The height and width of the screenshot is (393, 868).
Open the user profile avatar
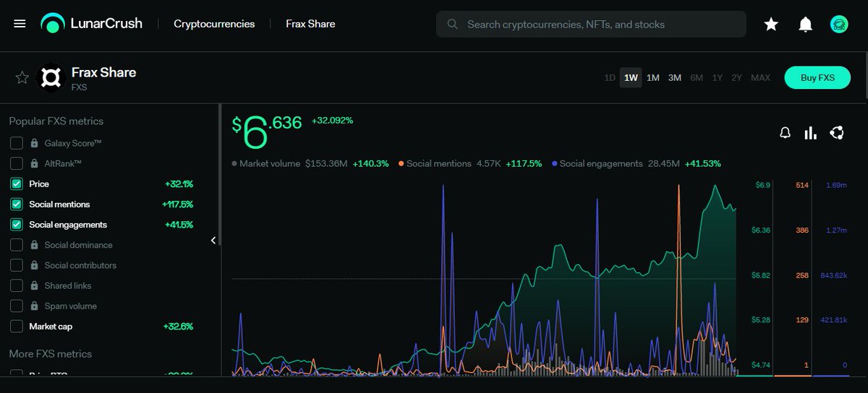click(x=839, y=24)
